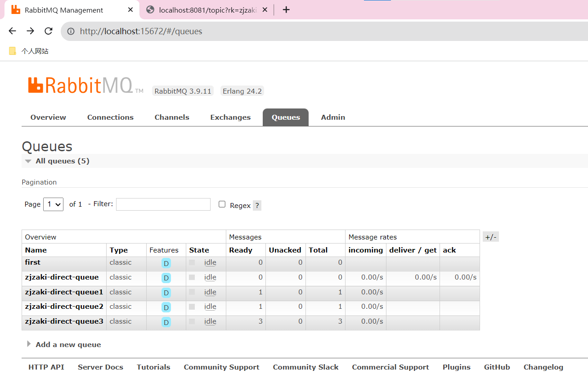Switch to localhost:8081 browser tab
Viewport: 588px width, 379px height.
pos(207,10)
